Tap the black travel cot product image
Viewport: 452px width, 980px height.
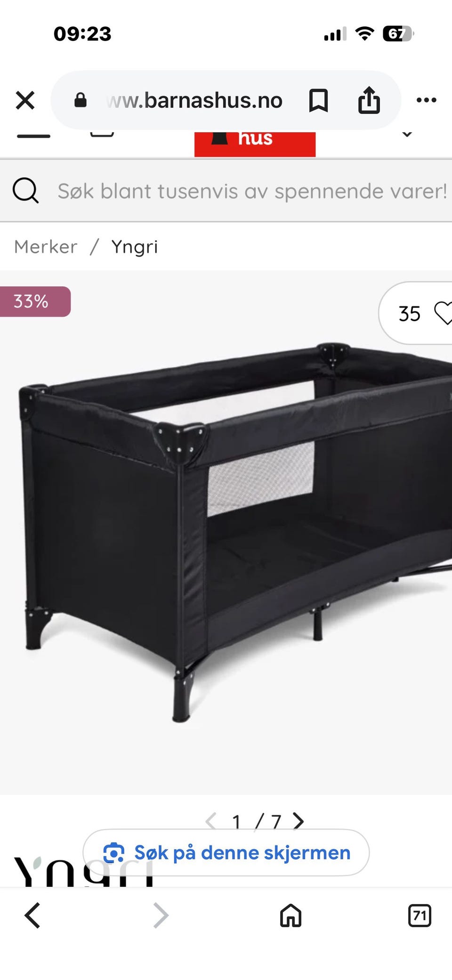235,532
